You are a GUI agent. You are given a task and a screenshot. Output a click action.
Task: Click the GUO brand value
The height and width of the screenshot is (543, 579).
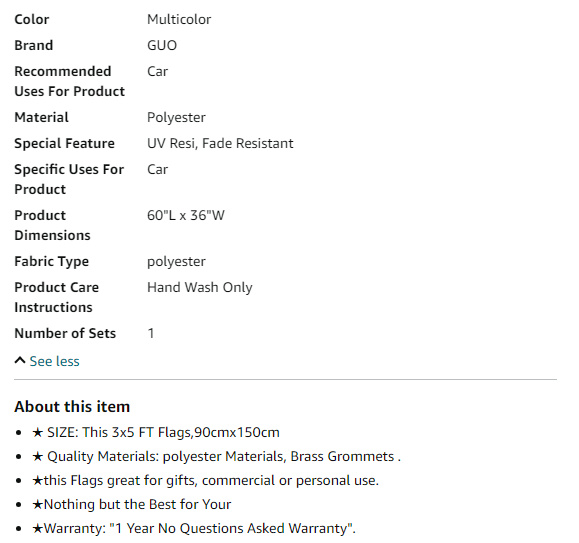[x=162, y=45]
